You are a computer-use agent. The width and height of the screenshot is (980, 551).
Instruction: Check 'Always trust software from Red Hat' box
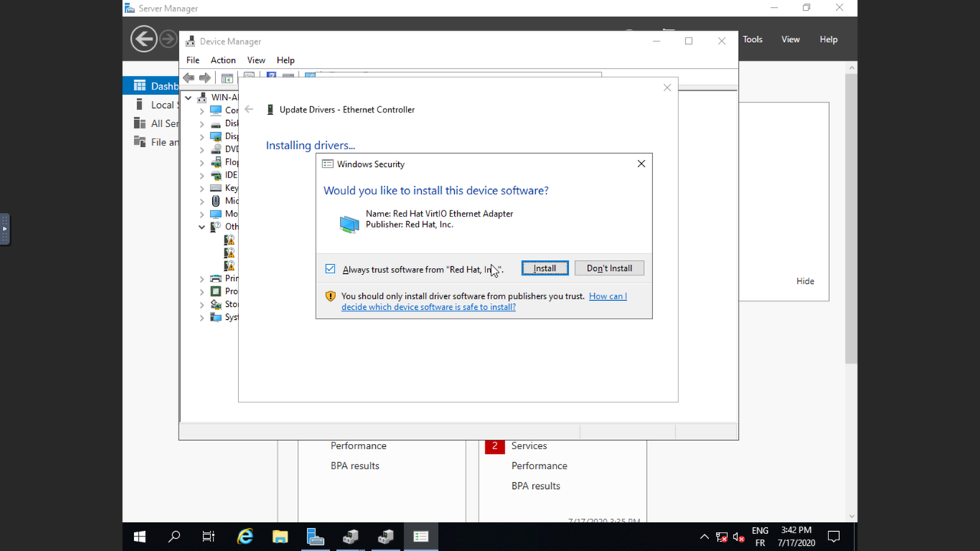coord(330,269)
